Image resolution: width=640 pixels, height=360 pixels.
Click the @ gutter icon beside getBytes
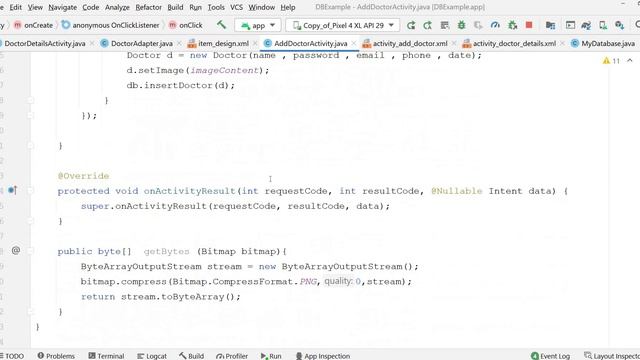tap(16, 250)
